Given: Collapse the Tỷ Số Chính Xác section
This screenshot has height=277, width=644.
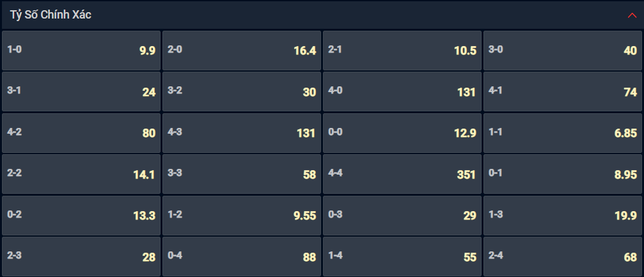Looking at the screenshot, I should (x=632, y=15).
